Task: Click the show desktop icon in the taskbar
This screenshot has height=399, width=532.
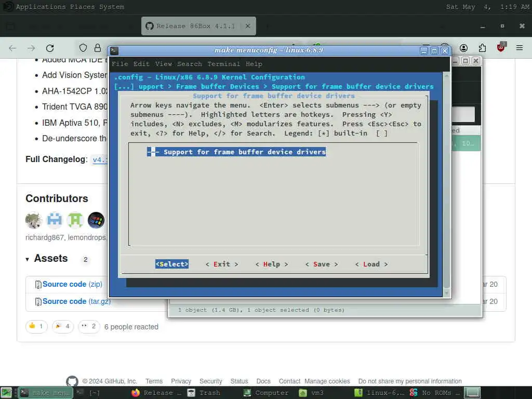Action: (x=6, y=393)
